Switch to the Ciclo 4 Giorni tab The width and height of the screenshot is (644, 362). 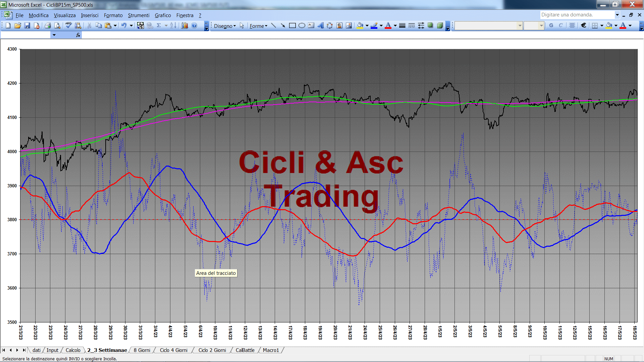173,350
